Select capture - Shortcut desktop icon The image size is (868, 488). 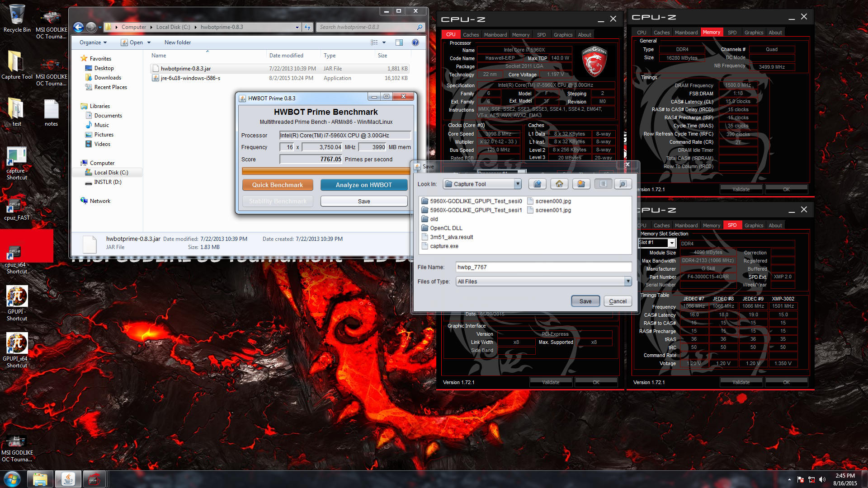pyautogui.click(x=17, y=163)
